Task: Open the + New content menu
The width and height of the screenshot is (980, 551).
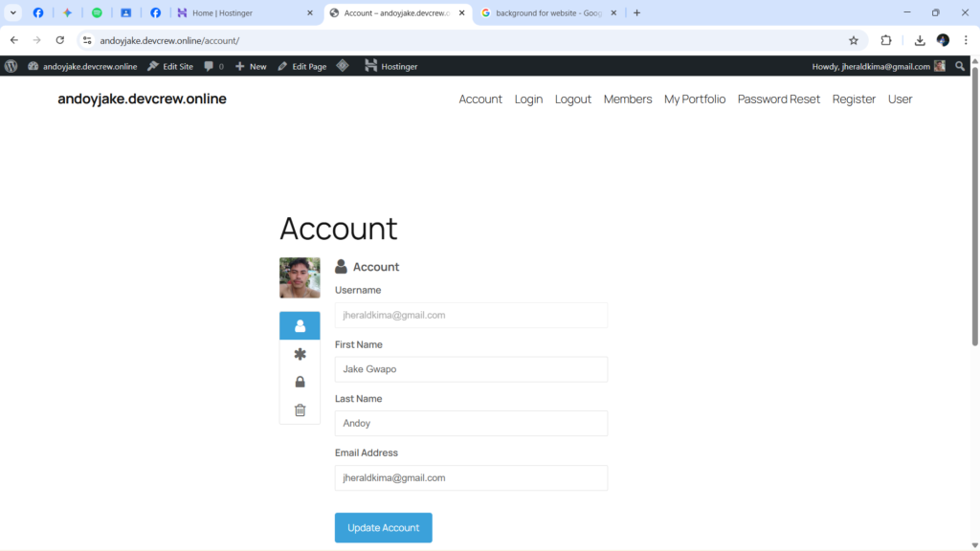Action: (x=251, y=66)
